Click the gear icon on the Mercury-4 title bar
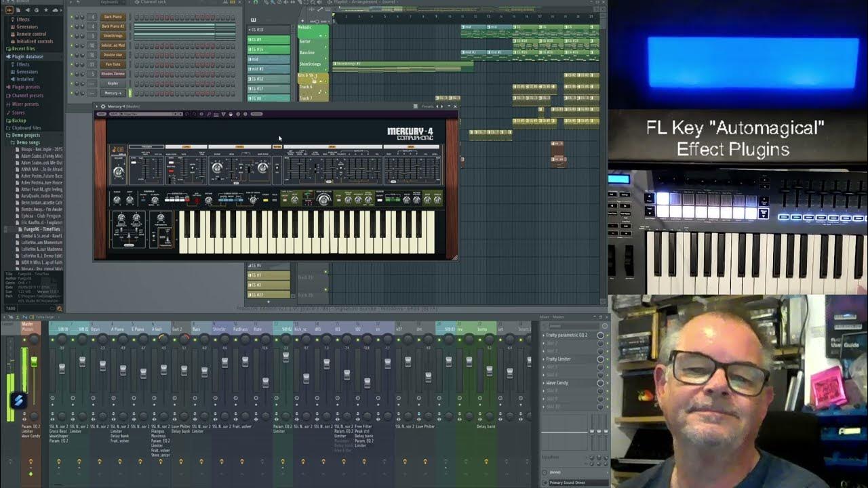The width and height of the screenshot is (868, 488). tap(104, 106)
